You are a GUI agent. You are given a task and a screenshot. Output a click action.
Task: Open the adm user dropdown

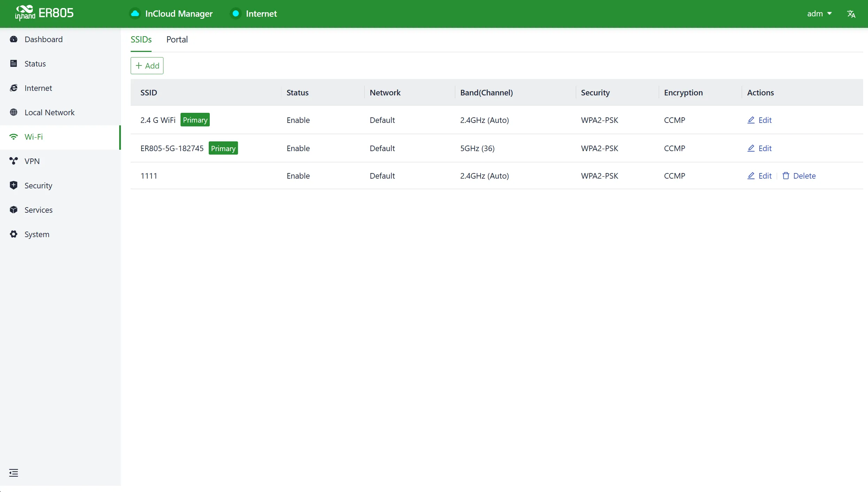tap(820, 14)
